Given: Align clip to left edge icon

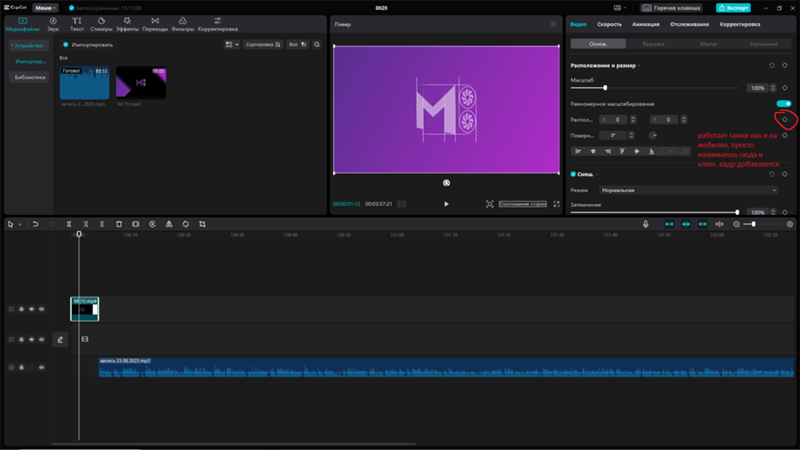Looking at the screenshot, I should pyautogui.click(x=578, y=151).
